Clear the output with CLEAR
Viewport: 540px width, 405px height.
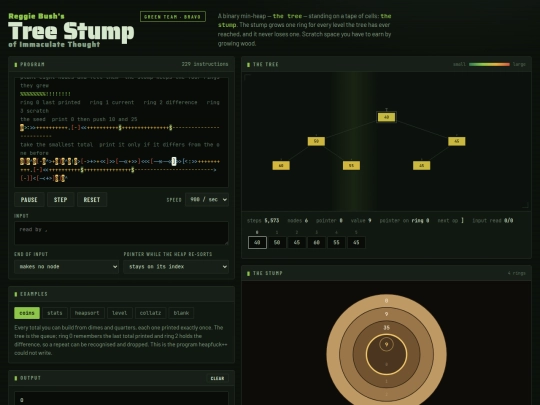click(x=217, y=378)
